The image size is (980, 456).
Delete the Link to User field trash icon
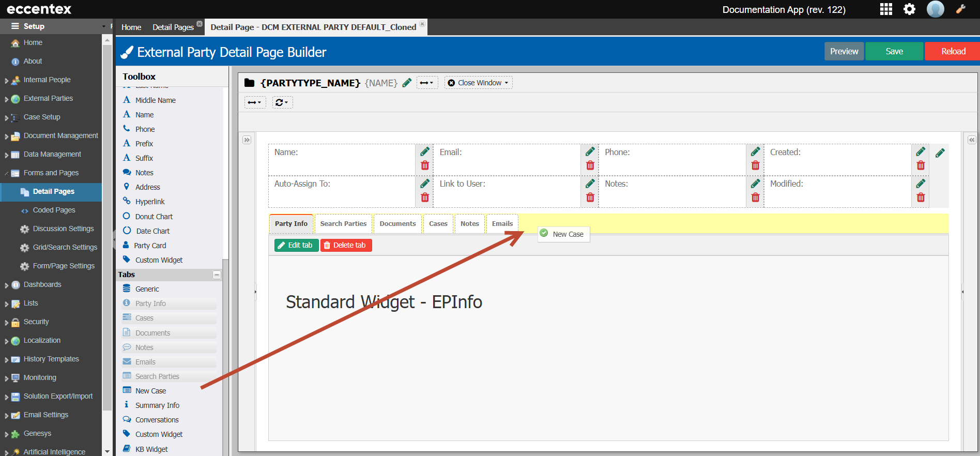click(x=590, y=197)
